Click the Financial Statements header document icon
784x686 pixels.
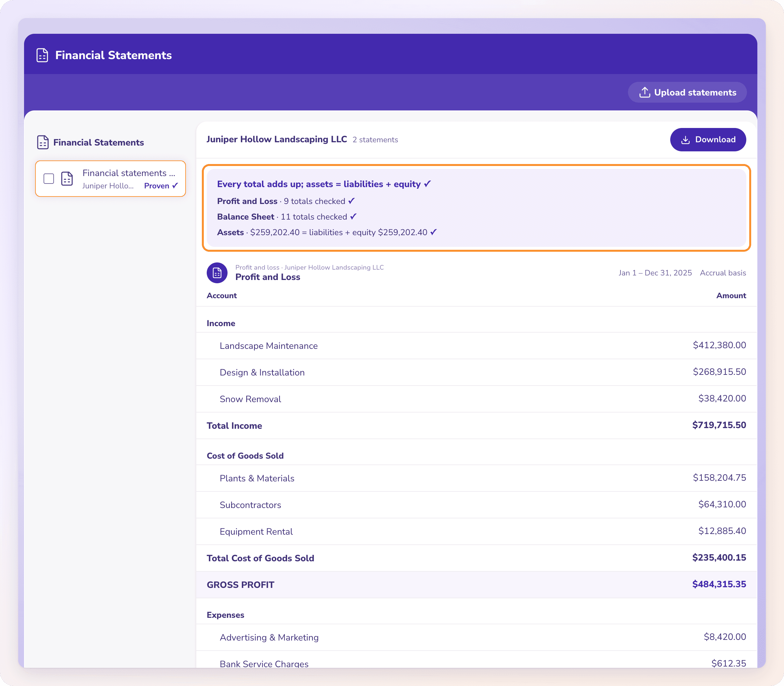point(42,55)
